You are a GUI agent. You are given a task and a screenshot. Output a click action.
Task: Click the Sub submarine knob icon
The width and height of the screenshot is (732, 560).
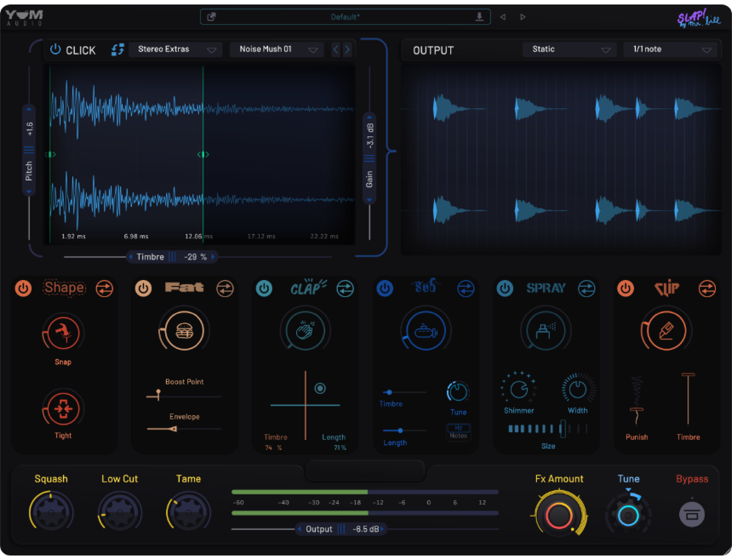pyautogui.click(x=426, y=331)
